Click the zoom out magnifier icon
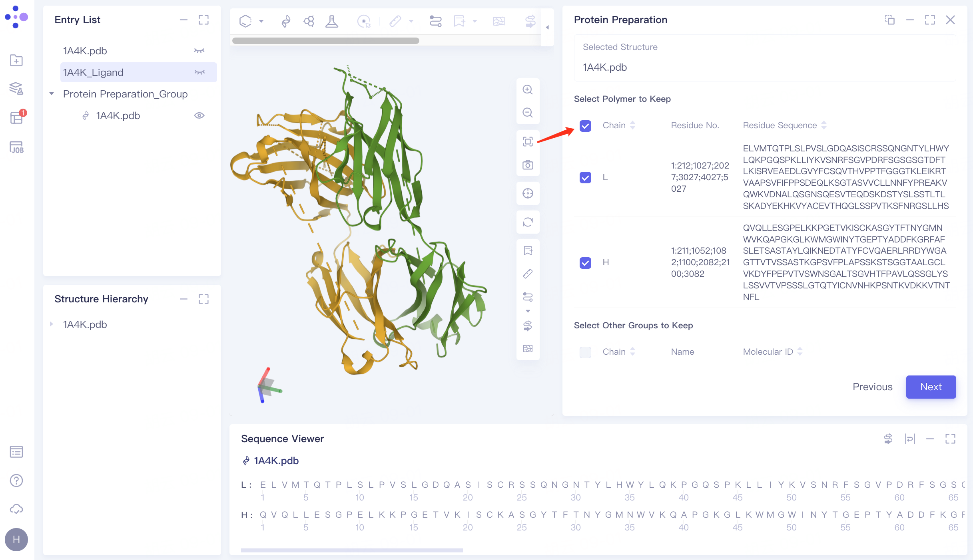 coord(528,113)
